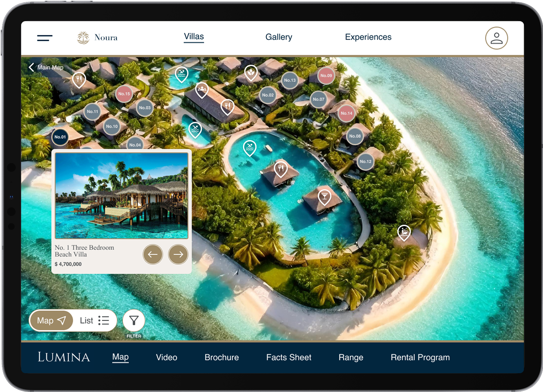Click the cocktail bar map pin
The width and height of the screenshot is (543, 392).
324,197
